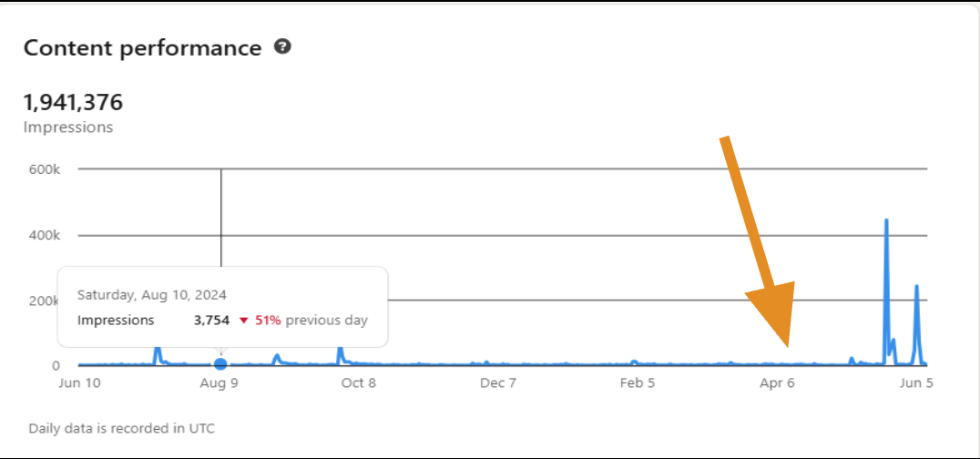Click the "600k" y-axis label
Screen dimensions: 980x459
point(44,169)
